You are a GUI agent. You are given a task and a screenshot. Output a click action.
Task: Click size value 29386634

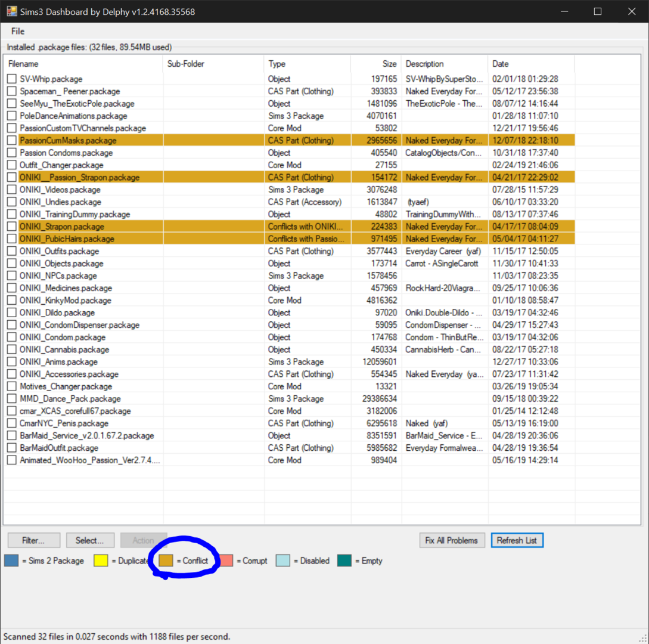(380, 398)
